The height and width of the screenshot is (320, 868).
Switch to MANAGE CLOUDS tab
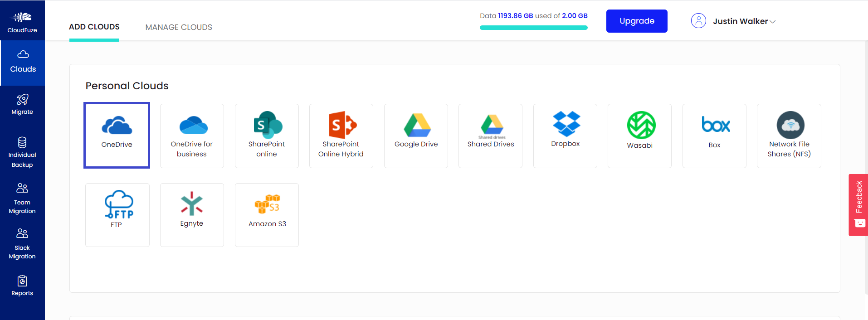(179, 27)
